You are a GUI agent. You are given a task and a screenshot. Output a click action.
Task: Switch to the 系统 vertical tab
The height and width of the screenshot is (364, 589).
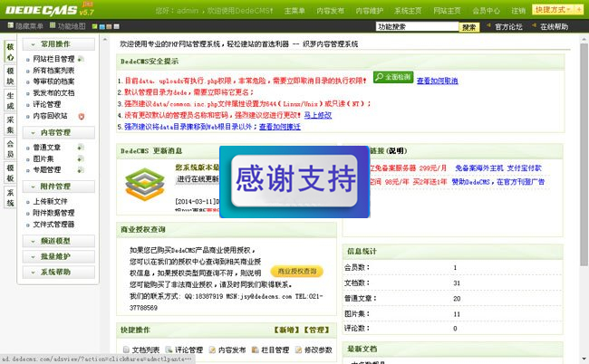[10, 197]
